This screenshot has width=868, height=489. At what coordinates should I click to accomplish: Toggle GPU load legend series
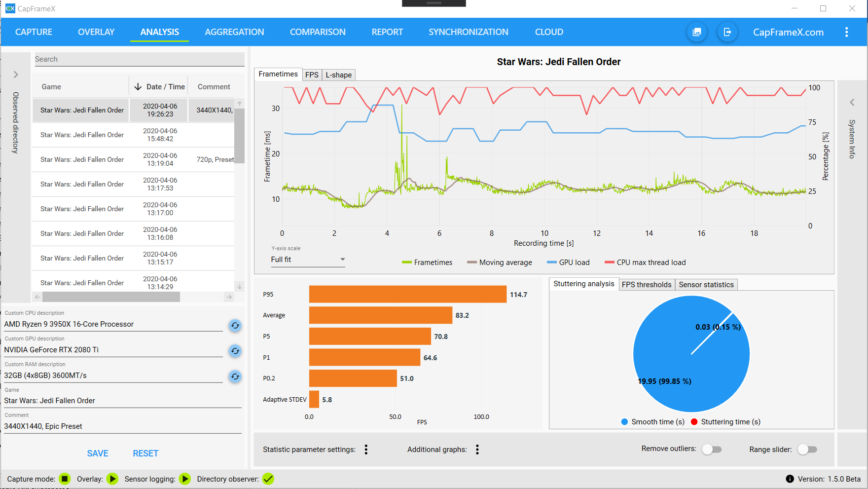568,263
